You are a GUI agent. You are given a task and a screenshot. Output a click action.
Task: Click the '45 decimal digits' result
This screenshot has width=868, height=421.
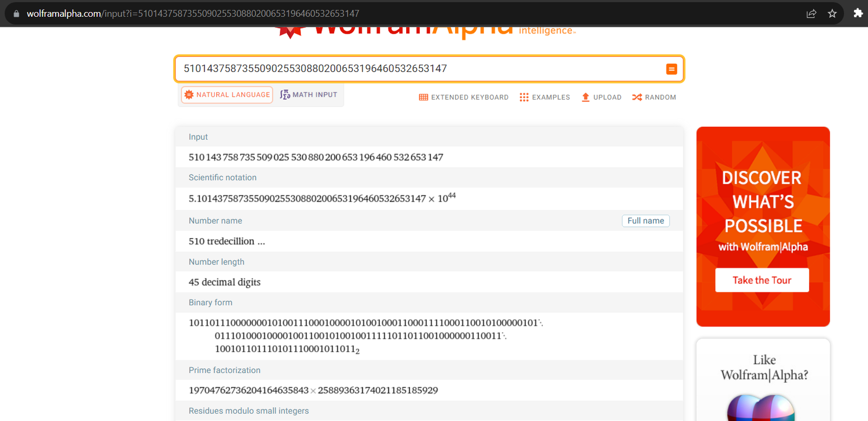pyautogui.click(x=225, y=282)
